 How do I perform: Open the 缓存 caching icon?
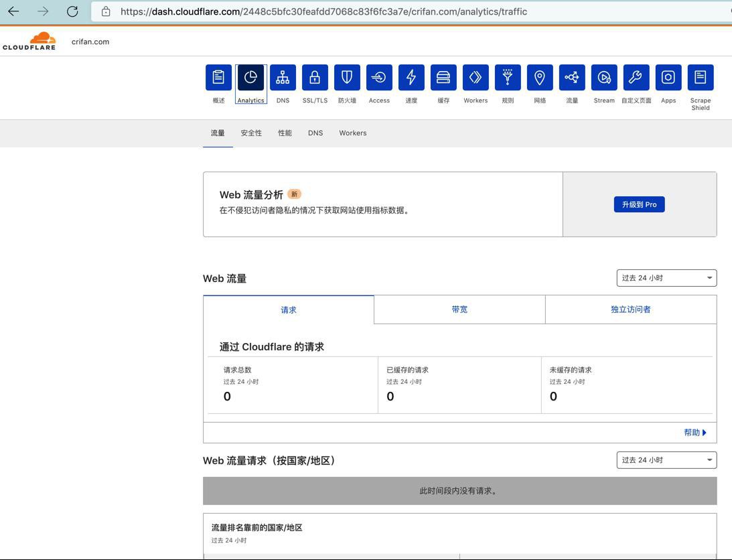tap(443, 78)
